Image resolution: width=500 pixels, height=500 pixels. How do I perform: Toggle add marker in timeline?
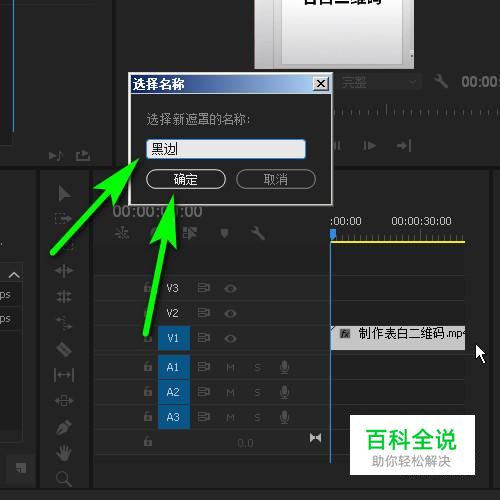pos(224,233)
